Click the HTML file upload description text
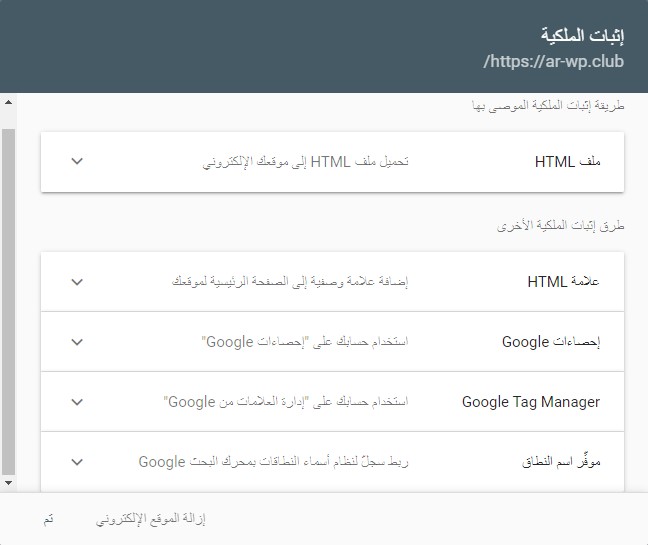This screenshot has height=545, width=648. click(x=307, y=161)
